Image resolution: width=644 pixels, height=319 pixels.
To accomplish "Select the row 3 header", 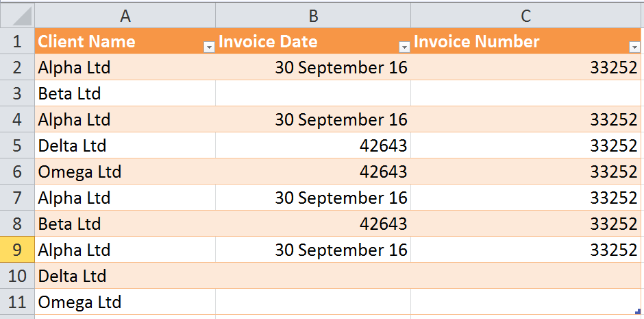I will pos(17,93).
